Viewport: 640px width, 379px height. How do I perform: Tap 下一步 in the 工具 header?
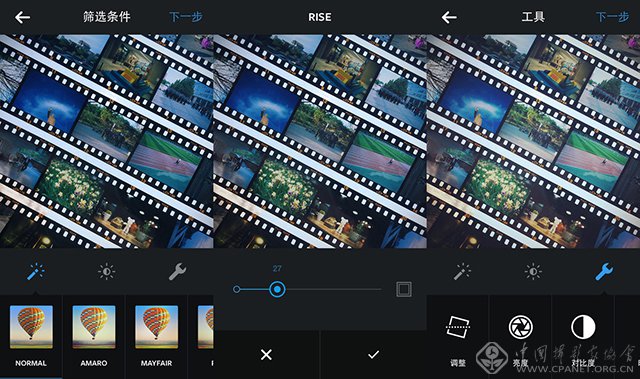pos(612,17)
